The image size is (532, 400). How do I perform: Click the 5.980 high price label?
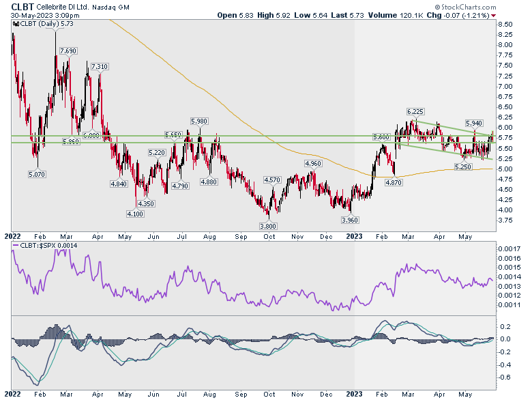[199, 122]
